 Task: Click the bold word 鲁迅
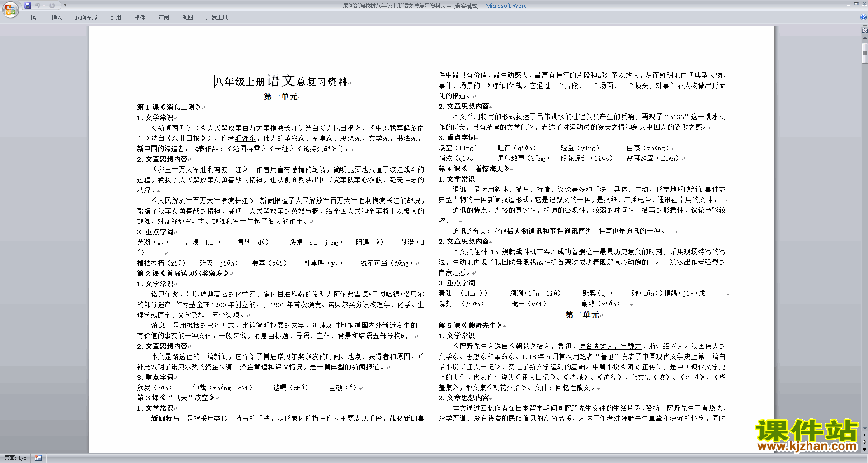tap(565, 346)
